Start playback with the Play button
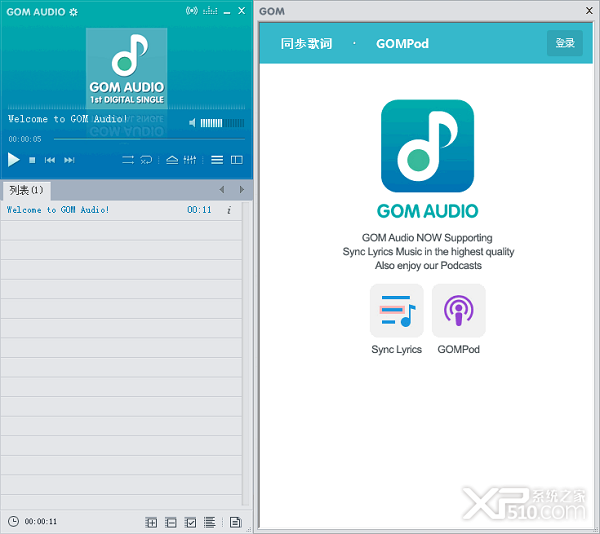This screenshot has height=534, width=600. [x=13, y=160]
